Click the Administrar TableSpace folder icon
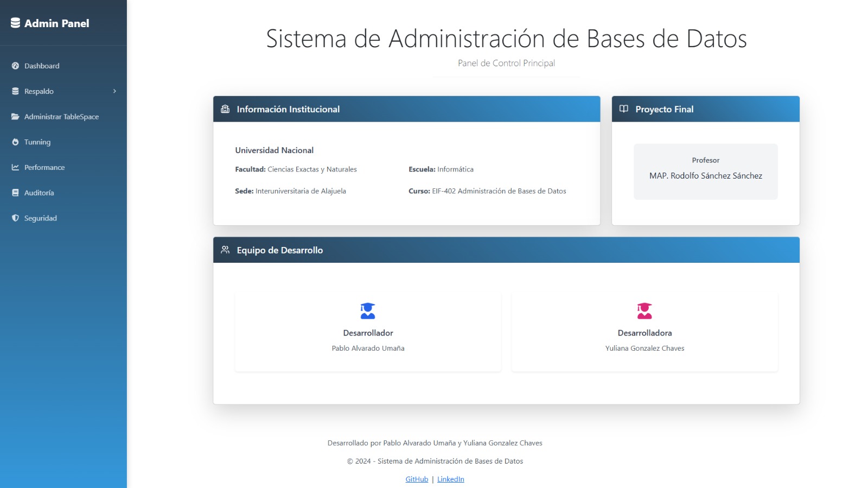 pyautogui.click(x=15, y=117)
